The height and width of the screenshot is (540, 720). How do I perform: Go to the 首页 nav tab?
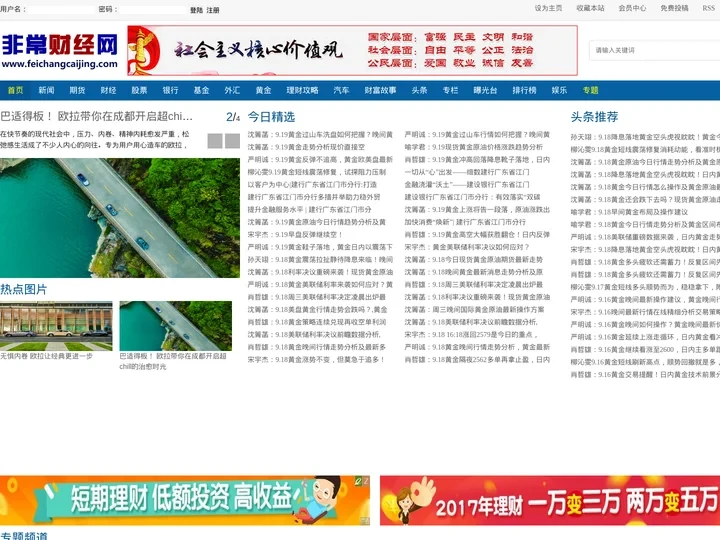click(16, 90)
